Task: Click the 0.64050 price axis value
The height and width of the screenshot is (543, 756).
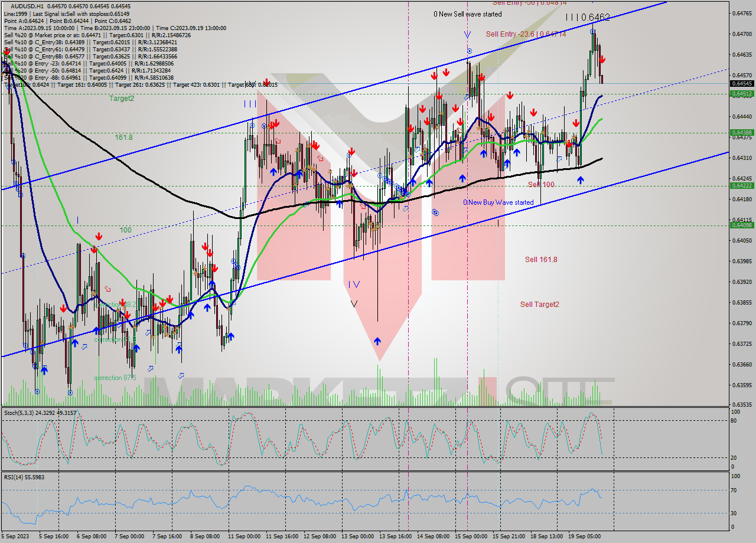Action: coord(742,240)
